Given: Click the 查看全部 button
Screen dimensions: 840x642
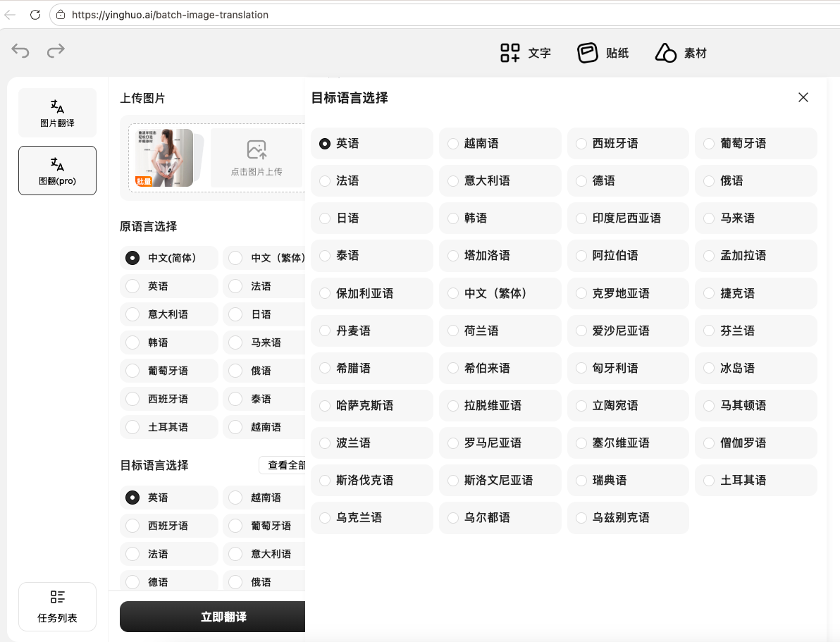Looking at the screenshot, I should point(283,465).
